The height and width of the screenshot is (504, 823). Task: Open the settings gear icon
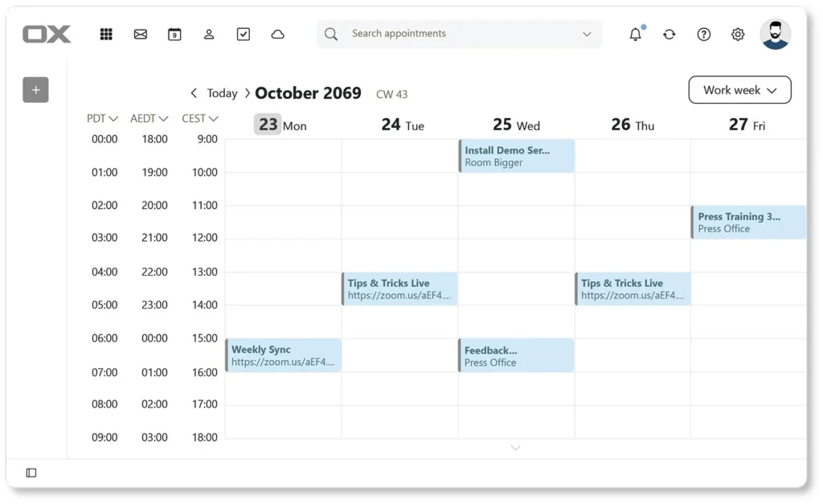pyautogui.click(x=738, y=34)
